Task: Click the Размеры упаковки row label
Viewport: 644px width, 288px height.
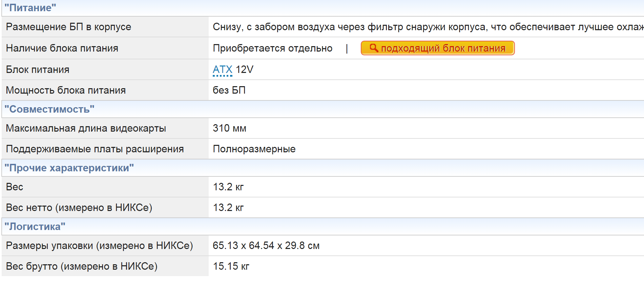Action: 99,246
